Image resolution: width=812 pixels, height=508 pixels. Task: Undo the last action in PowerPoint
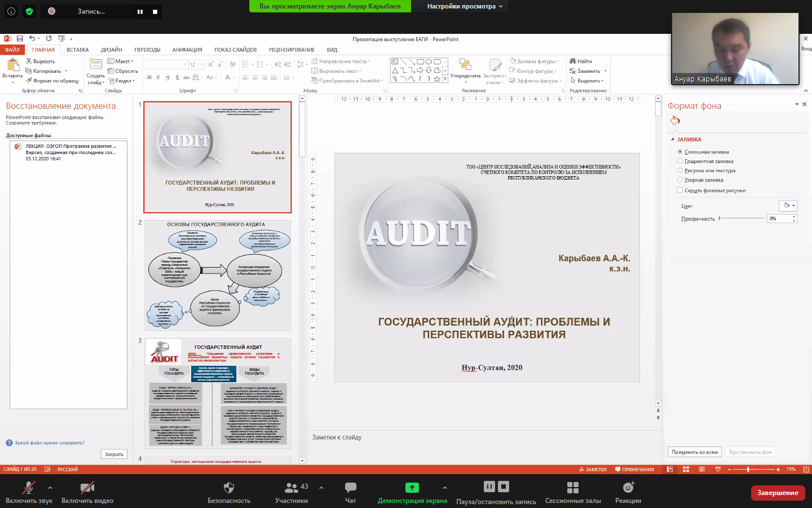(32, 38)
